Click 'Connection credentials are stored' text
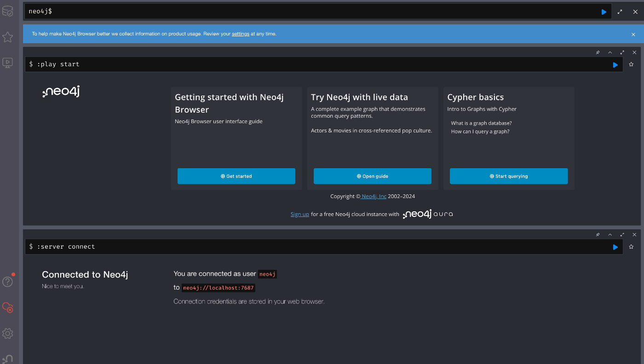The height and width of the screenshot is (364, 644). [x=249, y=301]
